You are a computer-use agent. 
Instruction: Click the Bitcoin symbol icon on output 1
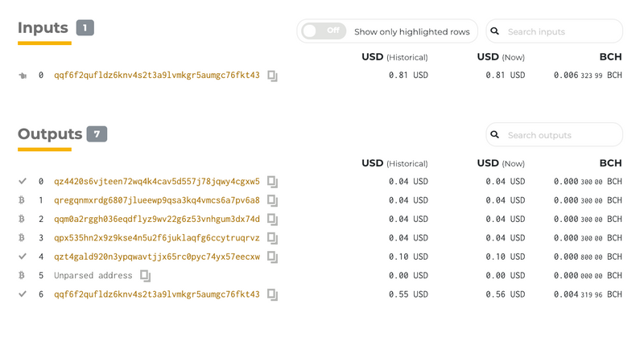coord(22,200)
